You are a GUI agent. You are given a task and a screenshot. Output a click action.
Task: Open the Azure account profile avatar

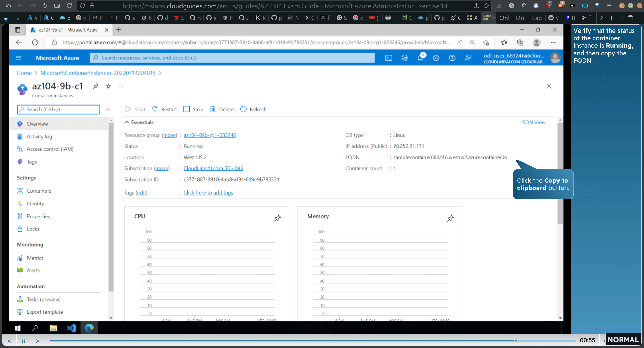[x=555, y=58]
